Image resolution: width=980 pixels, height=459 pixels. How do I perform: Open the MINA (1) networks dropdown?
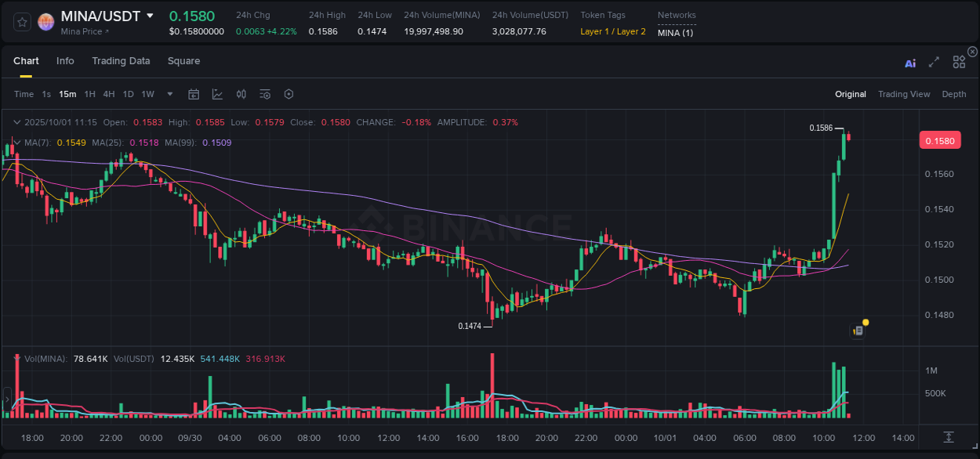coord(676,33)
